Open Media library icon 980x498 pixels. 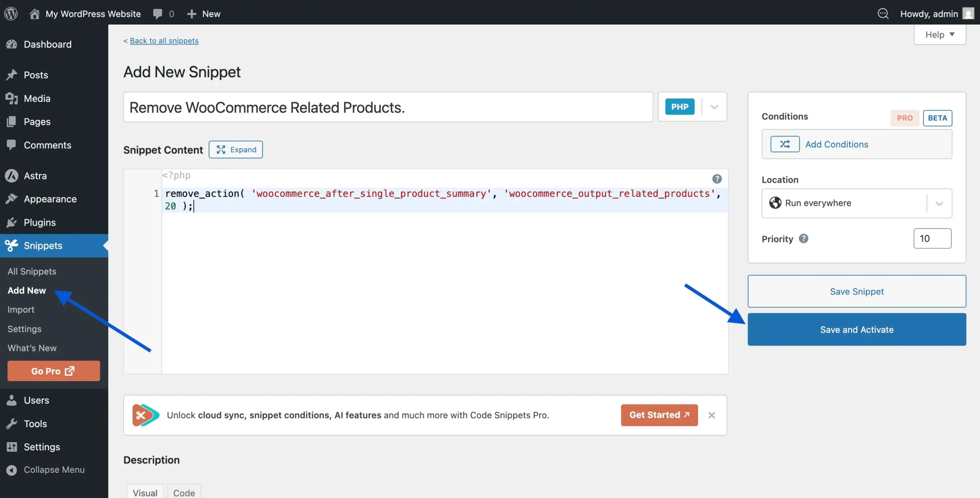point(11,98)
